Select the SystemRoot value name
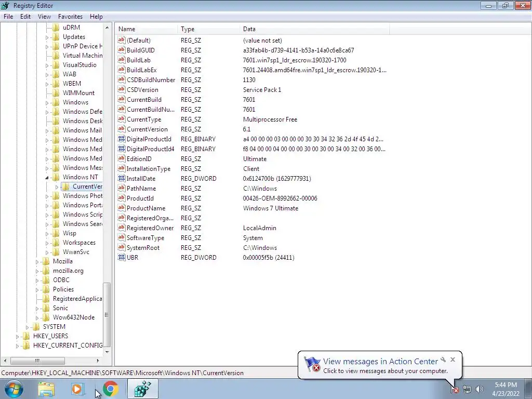 143,248
